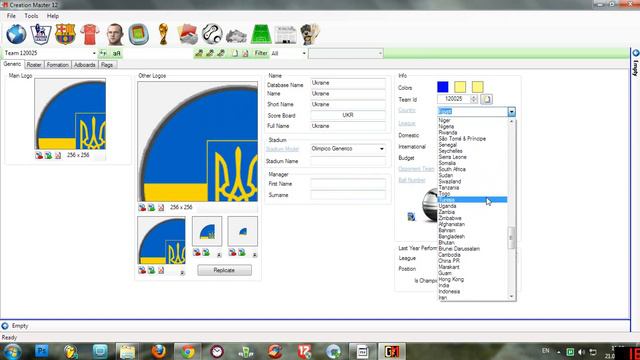
Task: Switch to the Formation tab
Action: coord(57,65)
